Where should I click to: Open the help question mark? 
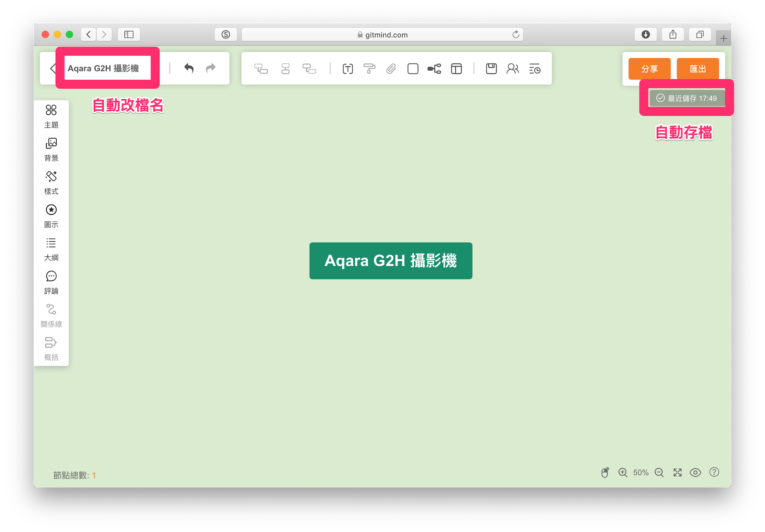coord(714,472)
